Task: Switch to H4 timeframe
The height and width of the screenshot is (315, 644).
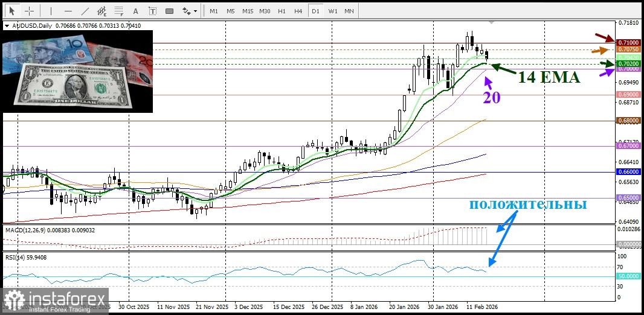Action: [298, 11]
